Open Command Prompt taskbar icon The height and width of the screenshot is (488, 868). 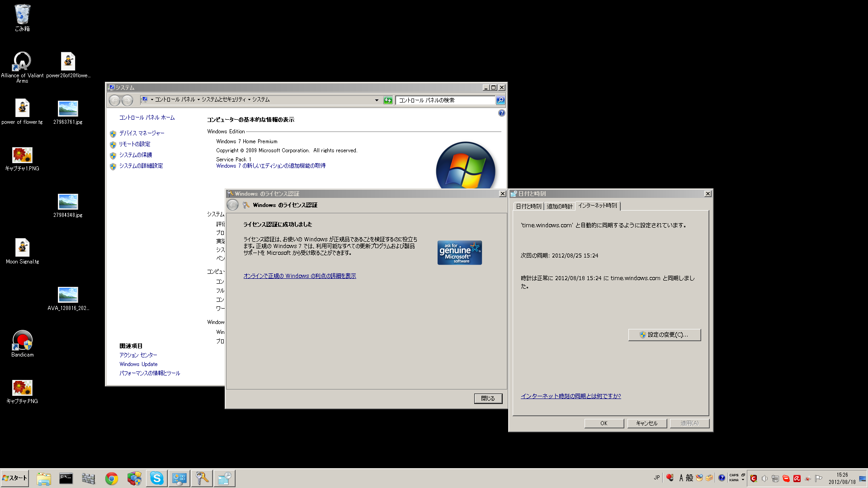pos(66,479)
